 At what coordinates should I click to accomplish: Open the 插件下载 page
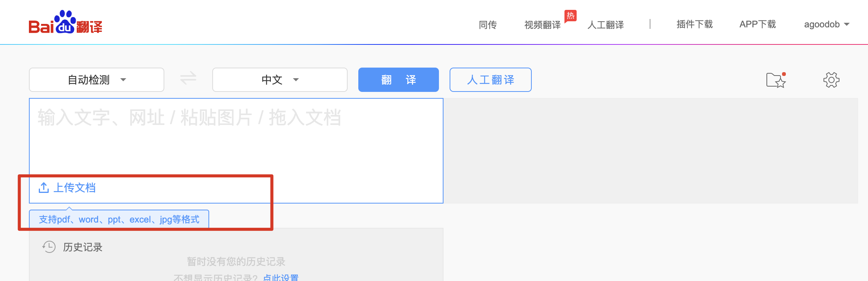pyautogui.click(x=695, y=24)
